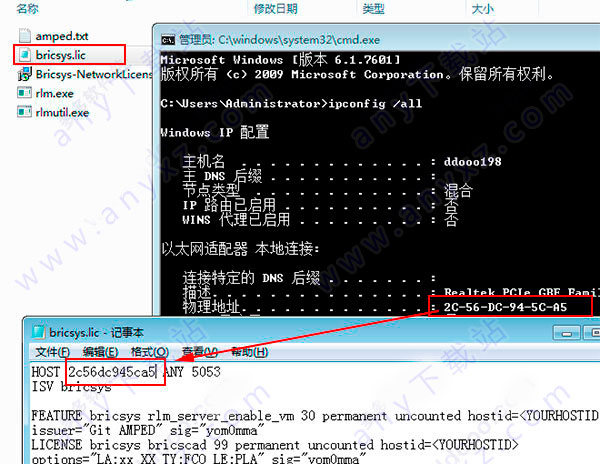Click the Notepad title bar icon
The height and width of the screenshot is (464, 600).
click(38, 332)
